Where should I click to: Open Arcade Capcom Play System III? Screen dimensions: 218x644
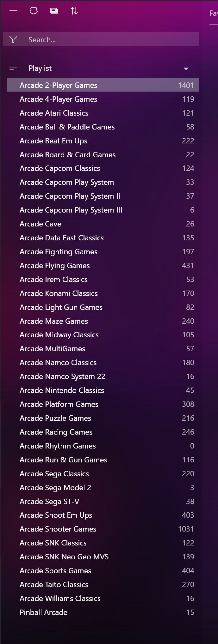103,210
